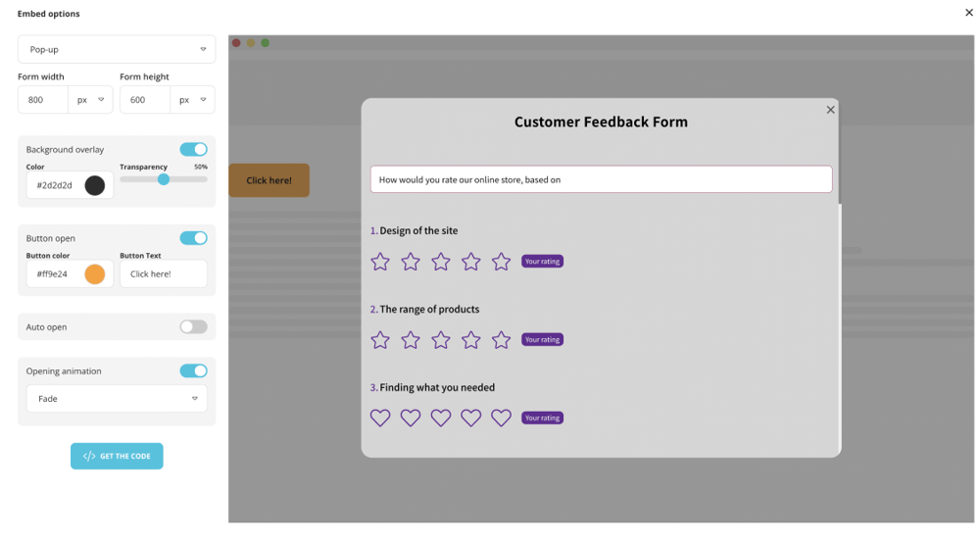Click the Get the Code button
The height and width of the screenshot is (541, 980).
point(117,456)
